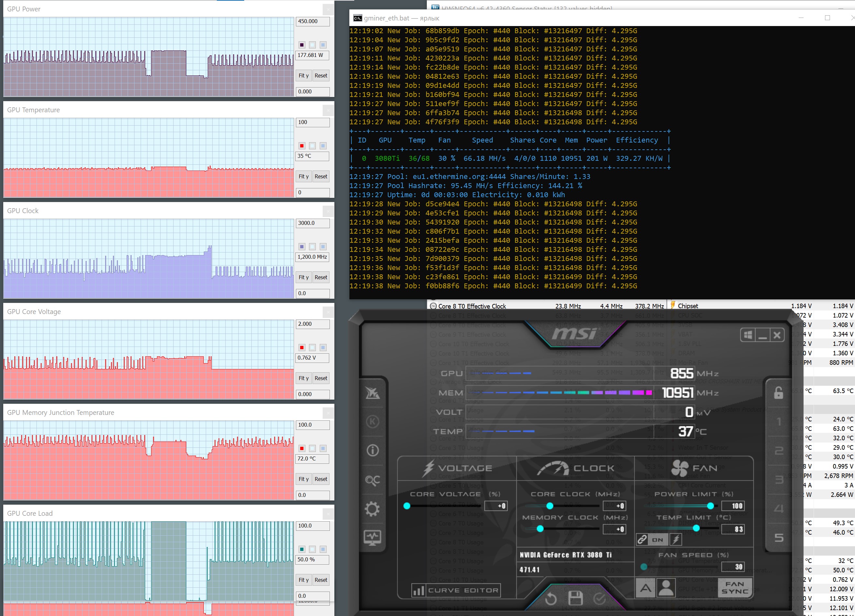Open the Curve Editor
Image resolution: width=855 pixels, height=616 pixels.
coord(456,590)
